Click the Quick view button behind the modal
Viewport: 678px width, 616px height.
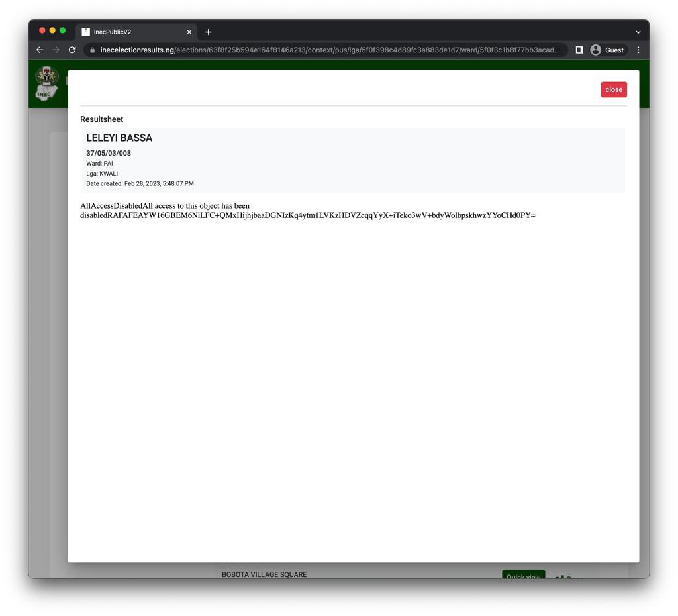[523, 574]
